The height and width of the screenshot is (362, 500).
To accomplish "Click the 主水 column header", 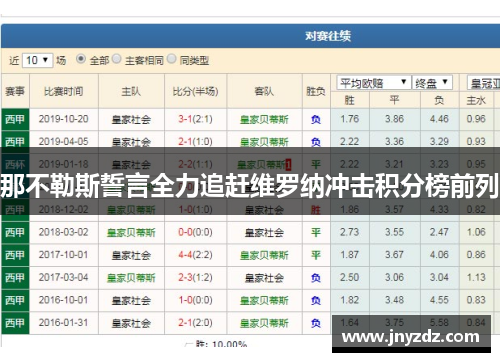I will pyautogui.click(x=476, y=100).
